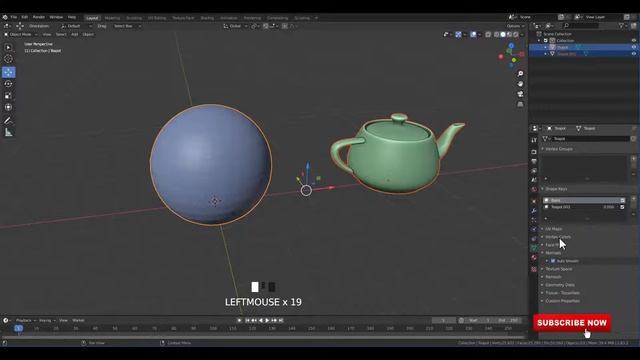Expand the Vertex Groups panel
Viewport: 640px width, 360px height.
tap(559, 149)
